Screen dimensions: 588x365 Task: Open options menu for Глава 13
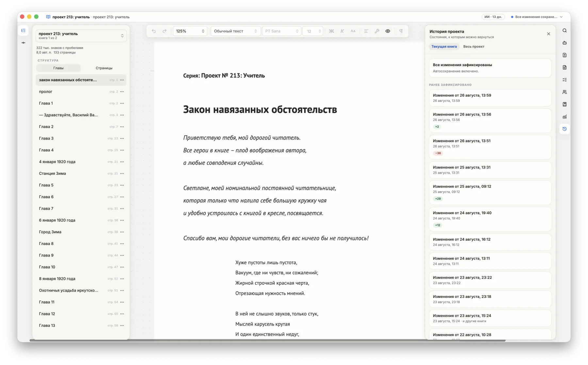click(x=122, y=325)
